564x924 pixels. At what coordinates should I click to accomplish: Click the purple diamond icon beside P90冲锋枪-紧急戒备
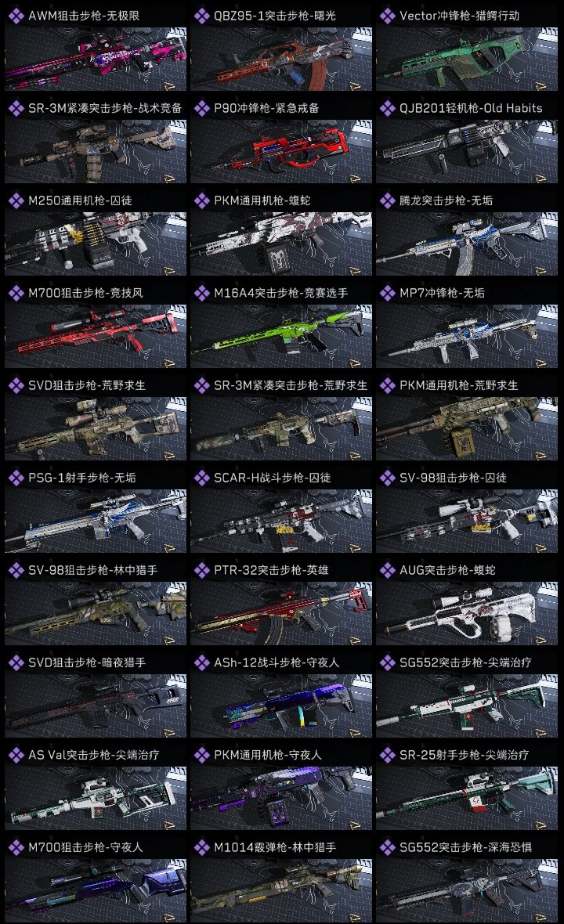tap(201, 108)
